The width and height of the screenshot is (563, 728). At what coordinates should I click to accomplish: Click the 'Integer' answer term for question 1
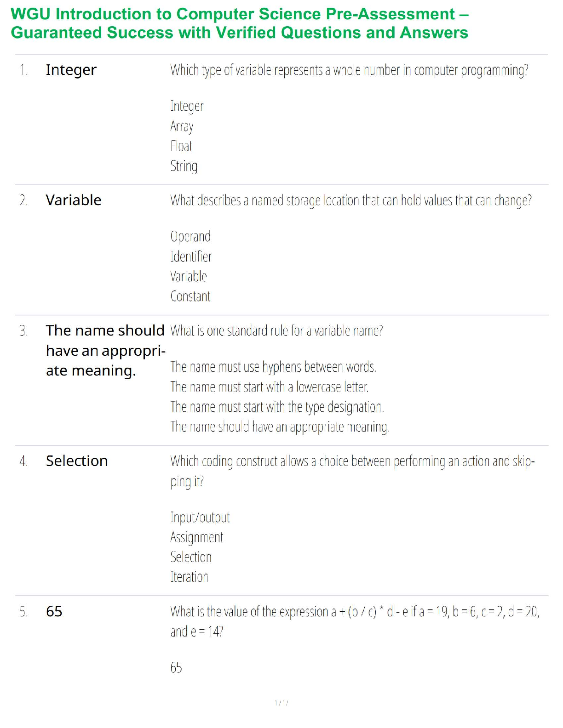tap(71, 70)
